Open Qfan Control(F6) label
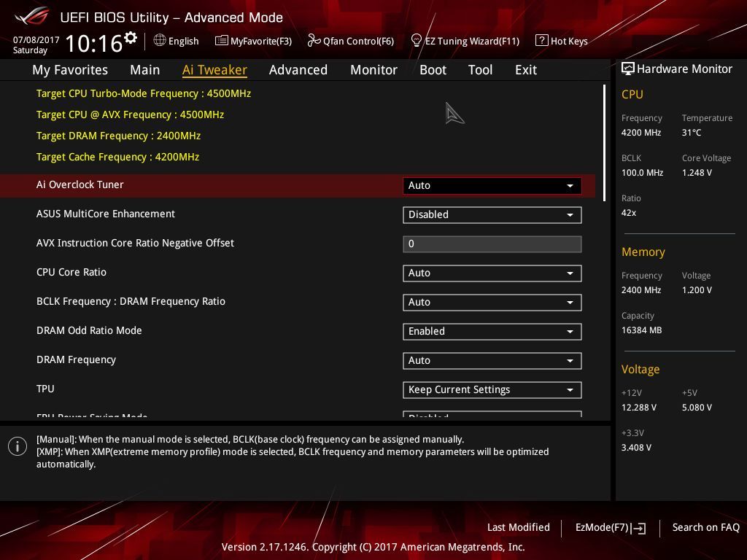Viewport: 747px width, 560px height. (358, 41)
